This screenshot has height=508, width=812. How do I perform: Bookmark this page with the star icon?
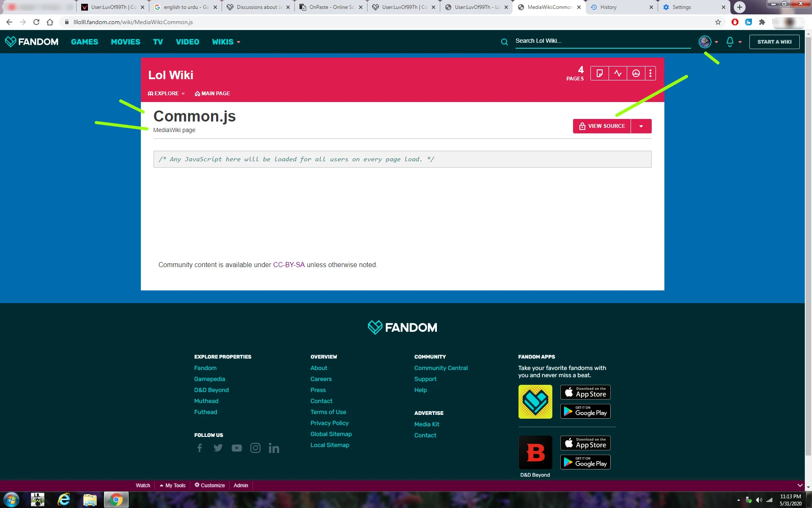(x=718, y=22)
